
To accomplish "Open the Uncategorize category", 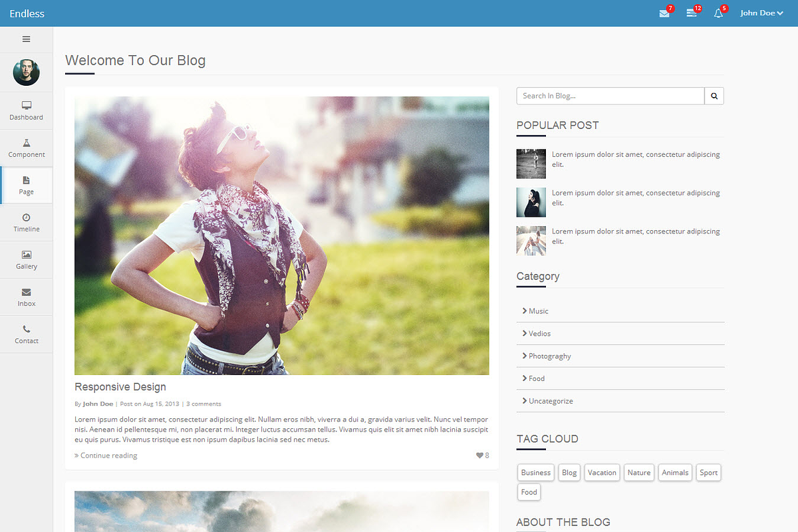I will coord(620,401).
